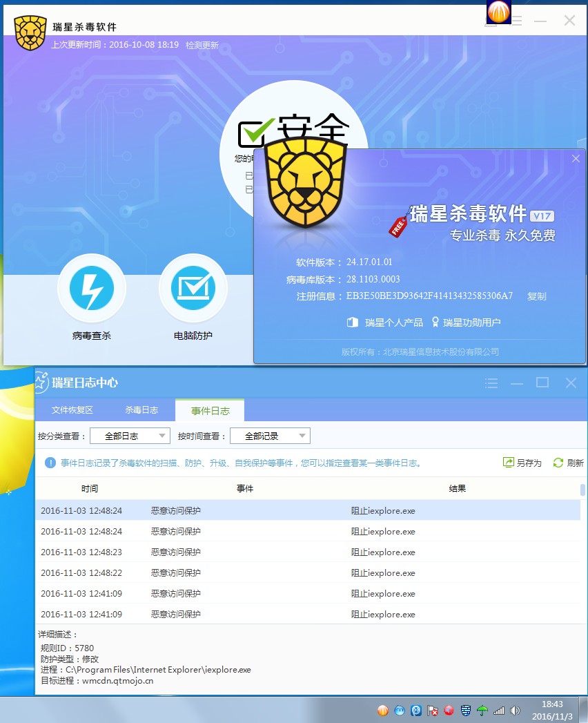Click the 瑞星功勋用户 medal icon
The image size is (588, 723).
click(435, 322)
